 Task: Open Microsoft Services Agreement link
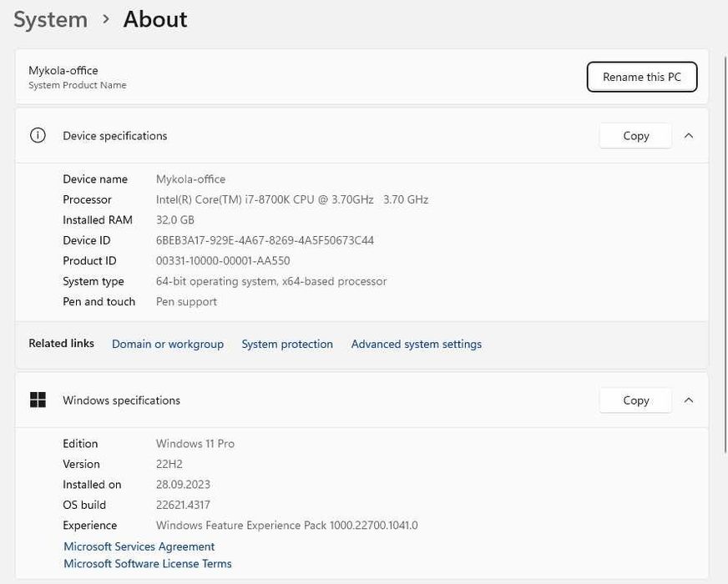tap(139, 546)
